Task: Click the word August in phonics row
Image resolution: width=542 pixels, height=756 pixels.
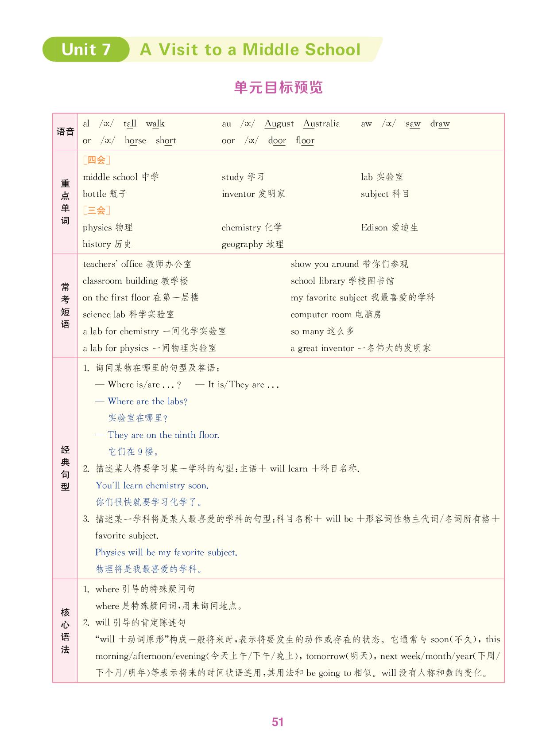Action: click(x=279, y=124)
